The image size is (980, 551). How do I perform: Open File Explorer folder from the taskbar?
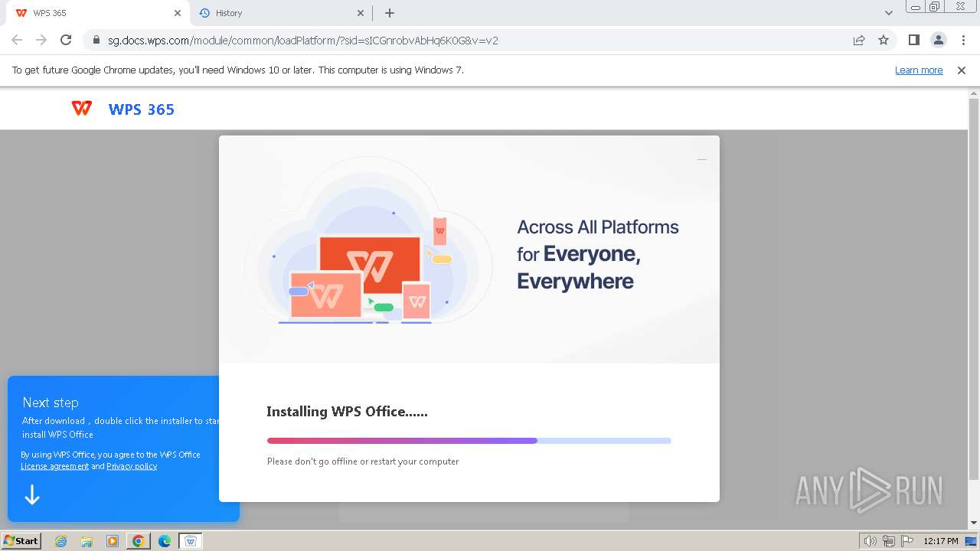(x=87, y=541)
